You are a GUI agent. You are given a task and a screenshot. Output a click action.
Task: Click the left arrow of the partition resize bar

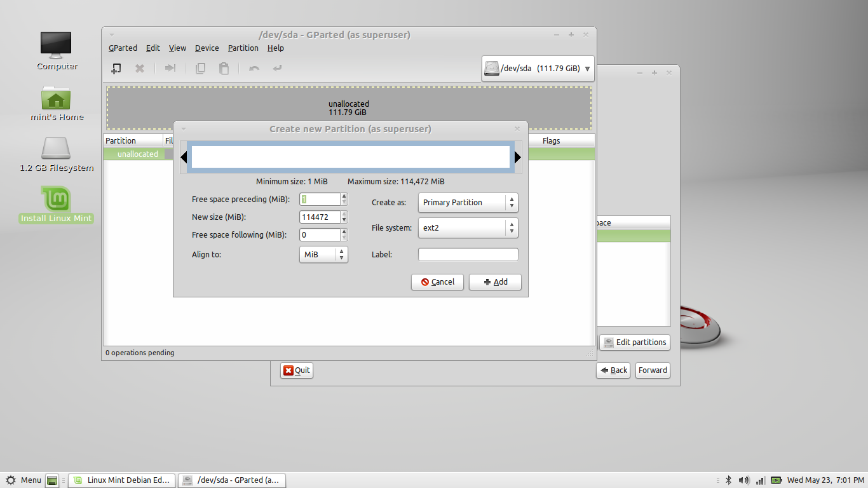click(184, 158)
